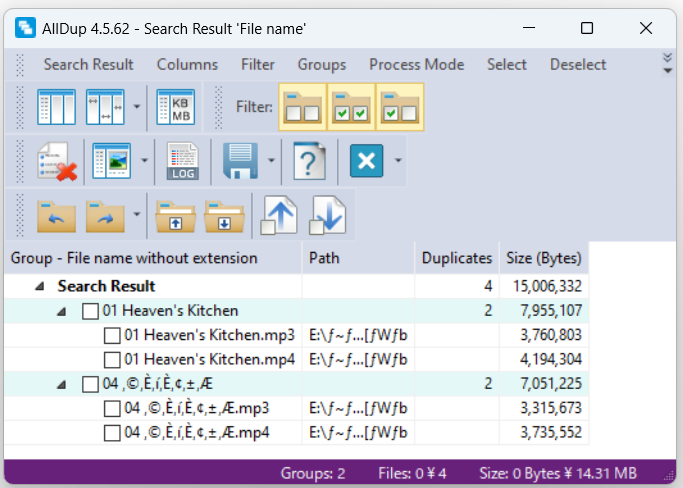Open dropdown beside the preview icon
Viewport: 683px width, 488px height.
(145, 160)
